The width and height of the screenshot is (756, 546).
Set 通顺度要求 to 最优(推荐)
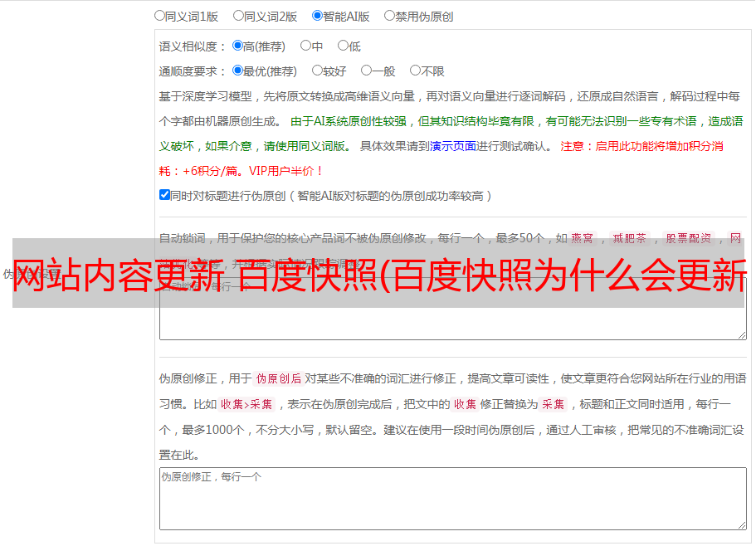click(x=237, y=71)
